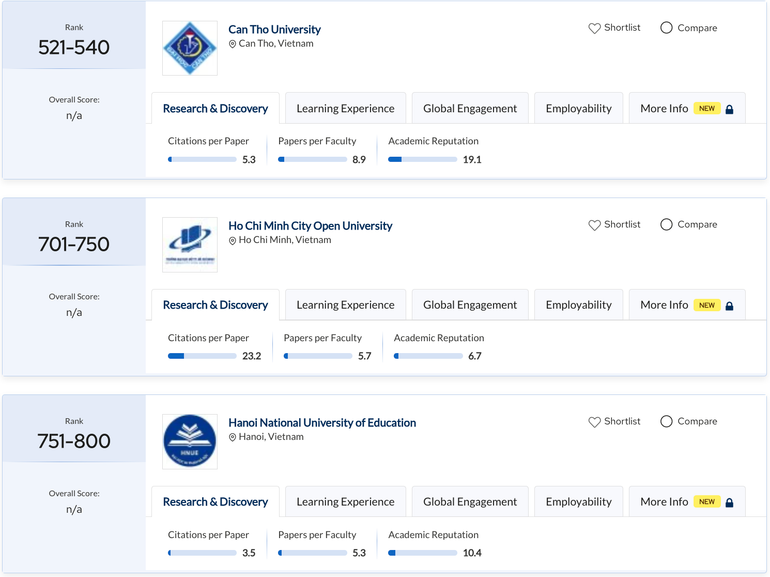
Task: Click location pin beside Hanoi, Vietnam
Action: tap(233, 438)
